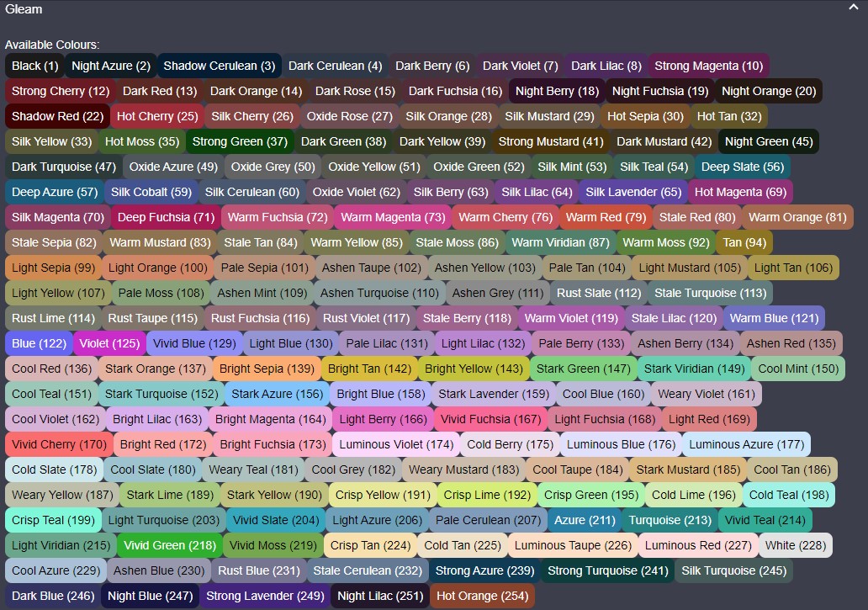Click Warm Red (79) colour
Screen dimensions: 868x610
(x=606, y=218)
